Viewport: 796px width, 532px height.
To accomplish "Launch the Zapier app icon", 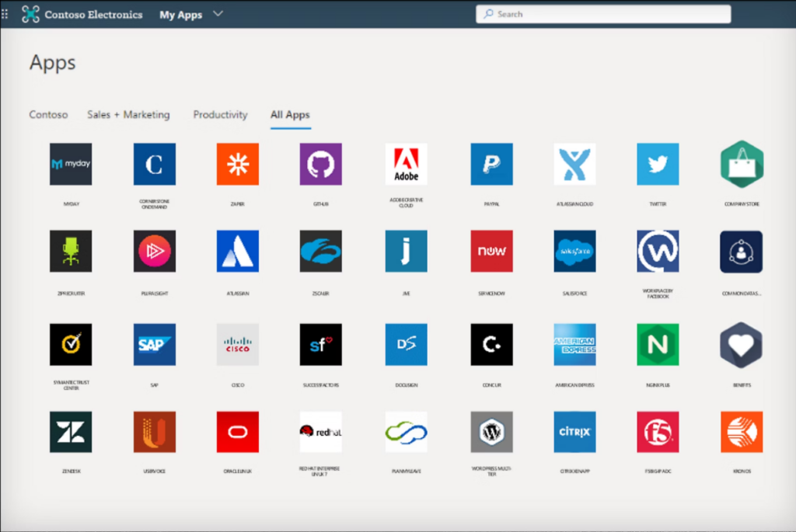I will (x=237, y=164).
